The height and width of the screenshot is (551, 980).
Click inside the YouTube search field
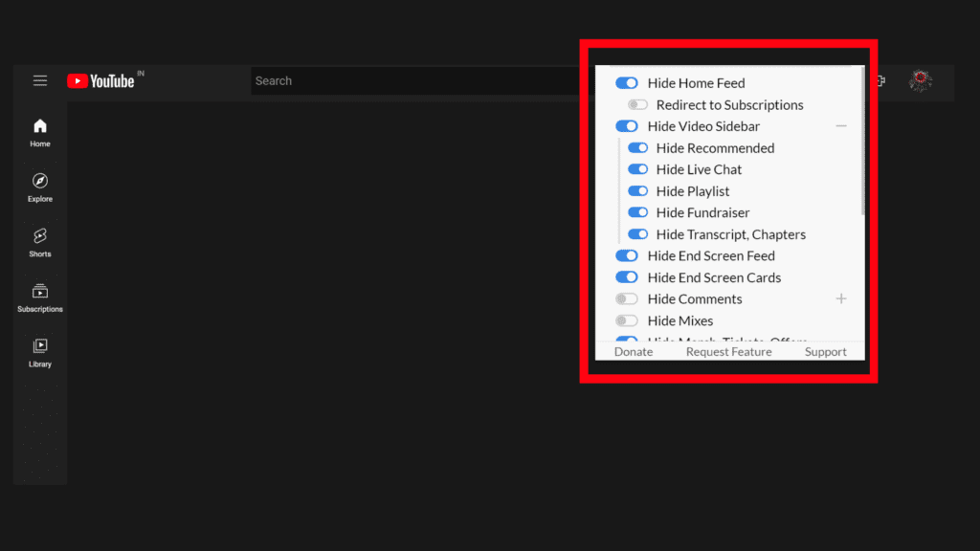pyautogui.click(x=402, y=80)
